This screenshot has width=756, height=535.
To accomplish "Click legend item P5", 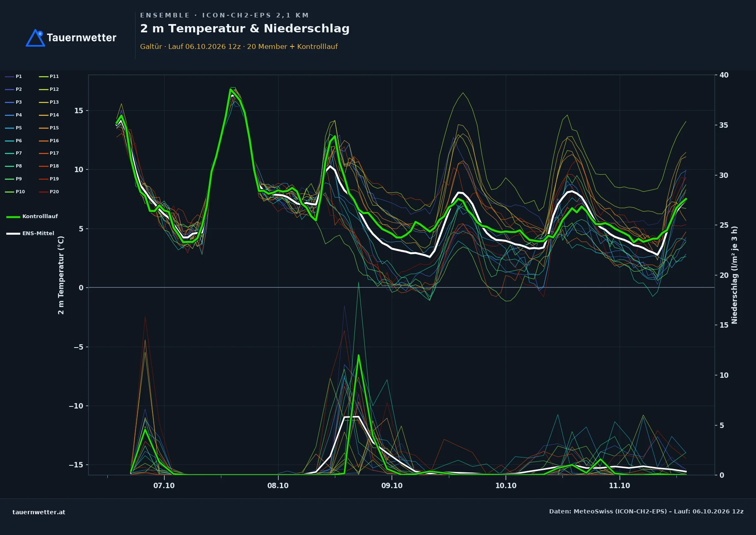I will click(13, 128).
